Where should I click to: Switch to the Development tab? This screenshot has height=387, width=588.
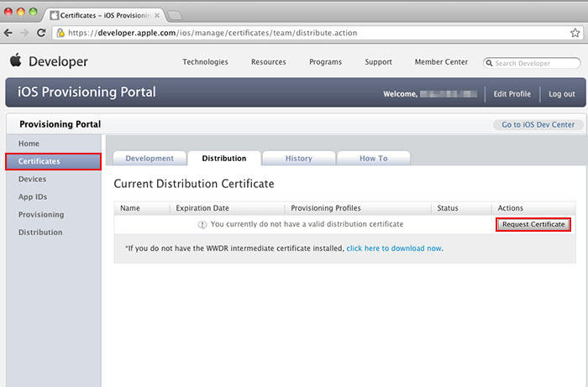150,158
